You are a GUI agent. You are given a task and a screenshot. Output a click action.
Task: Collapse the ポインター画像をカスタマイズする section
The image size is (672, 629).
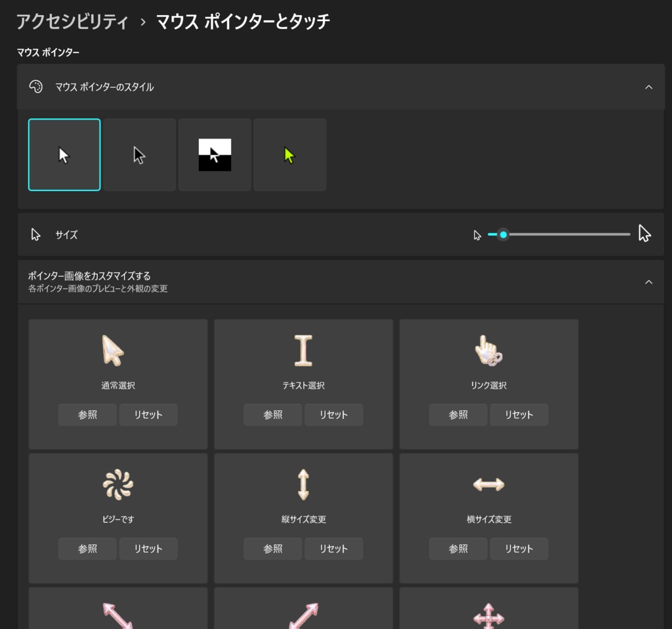[x=648, y=282]
